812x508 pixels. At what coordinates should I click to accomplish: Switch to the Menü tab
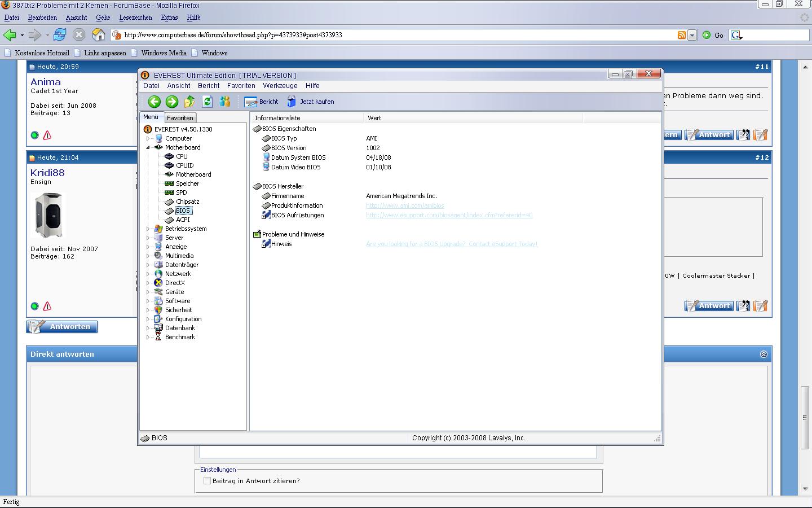click(151, 117)
